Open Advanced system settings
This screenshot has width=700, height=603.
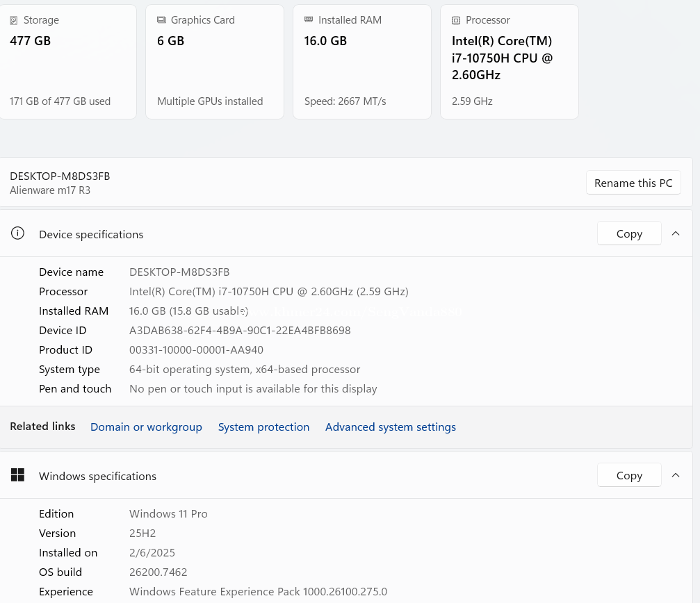pos(390,427)
